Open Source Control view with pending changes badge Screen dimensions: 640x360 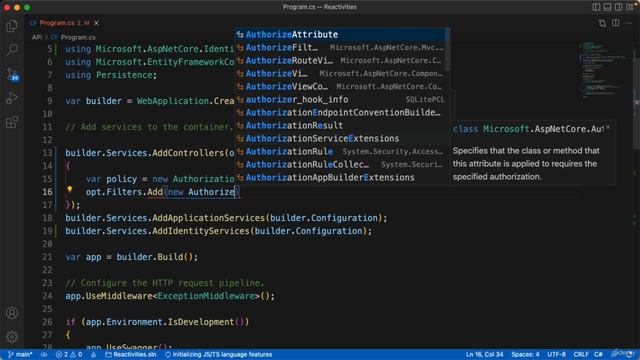12,74
